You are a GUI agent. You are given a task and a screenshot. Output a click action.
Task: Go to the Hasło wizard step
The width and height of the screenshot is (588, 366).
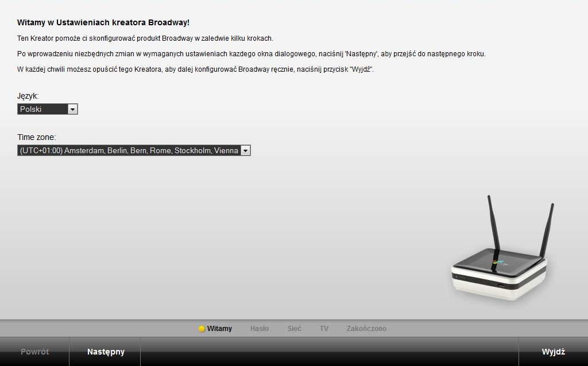click(x=260, y=329)
